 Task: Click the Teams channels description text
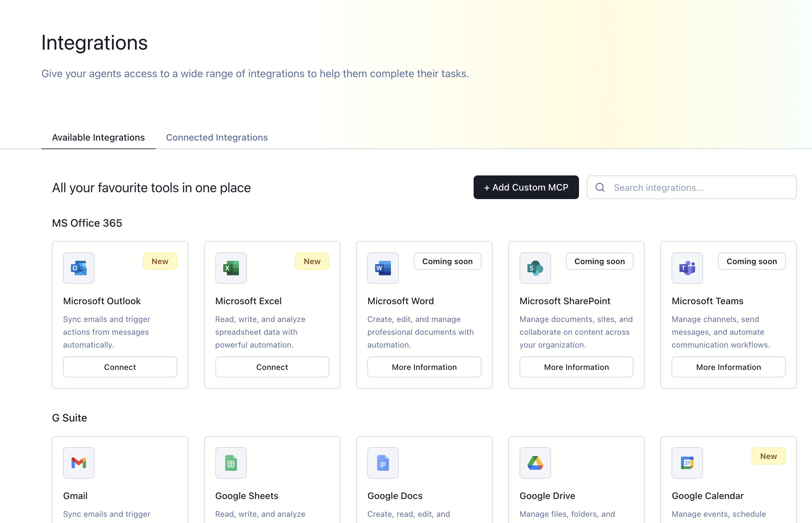click(721, 332)
